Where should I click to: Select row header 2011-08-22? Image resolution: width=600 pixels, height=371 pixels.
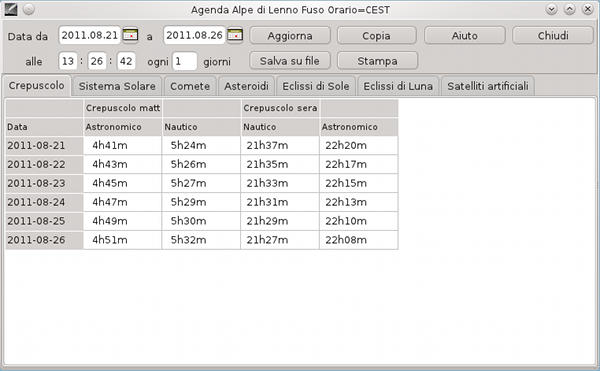click(44, 164)
